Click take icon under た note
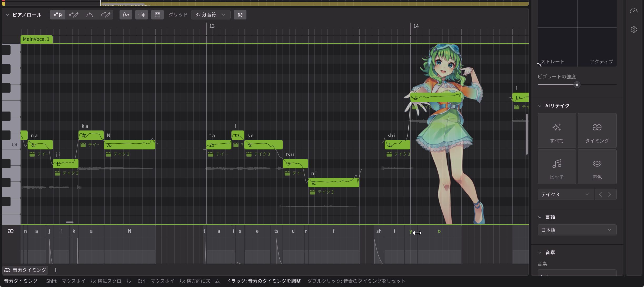The image size is (644, 287). 211,154
